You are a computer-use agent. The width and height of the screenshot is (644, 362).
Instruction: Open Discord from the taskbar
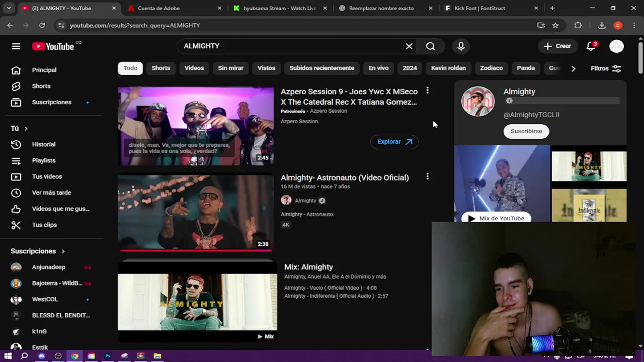pyautogui.click(x=41, y=356)
